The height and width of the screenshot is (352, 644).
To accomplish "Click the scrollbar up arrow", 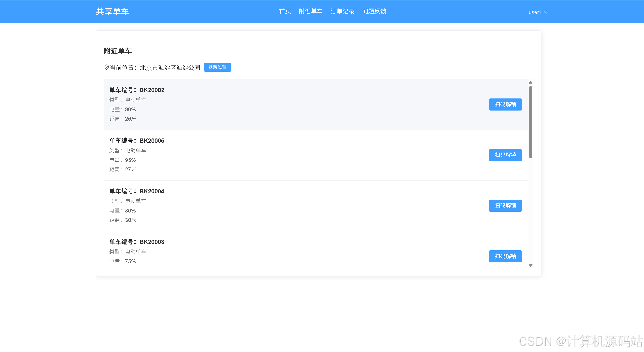I will pos(531,83).
